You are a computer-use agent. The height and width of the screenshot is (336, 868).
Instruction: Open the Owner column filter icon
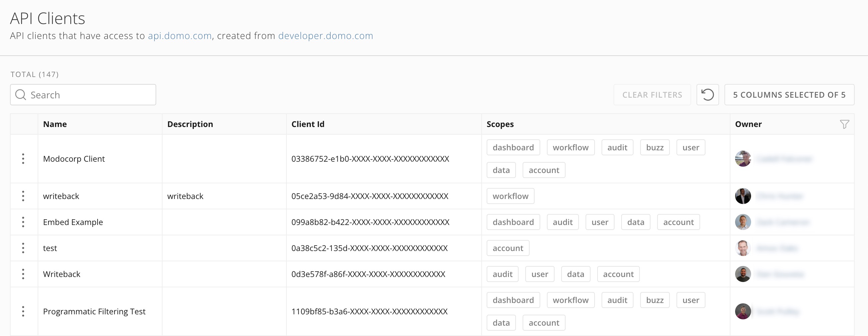pyautogui.click(x=844, y=124)
